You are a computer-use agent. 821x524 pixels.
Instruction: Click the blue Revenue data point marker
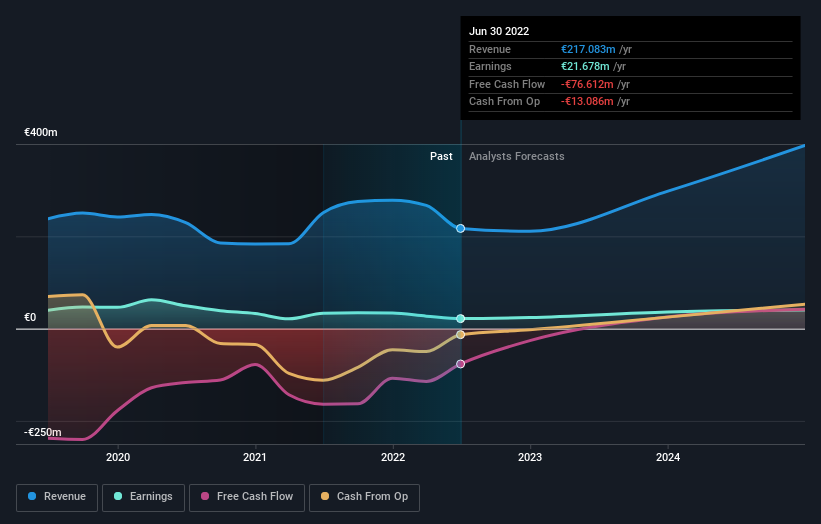[x=460, y=228]
